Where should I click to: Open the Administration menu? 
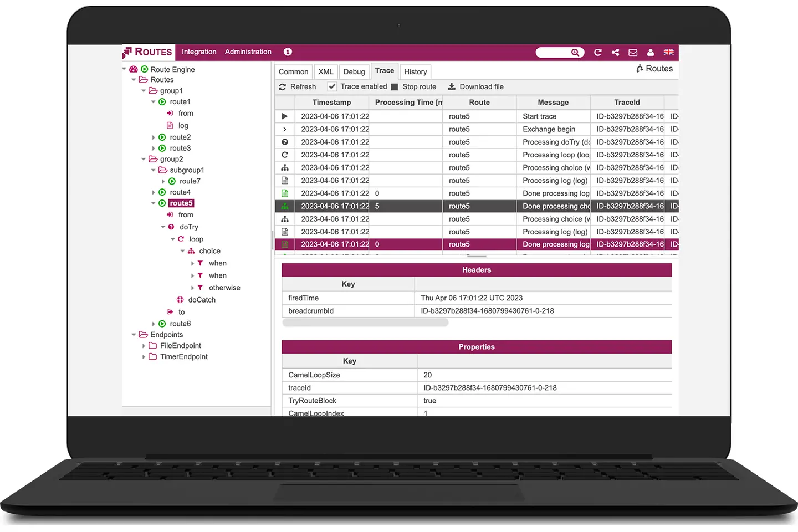(248, 52)
